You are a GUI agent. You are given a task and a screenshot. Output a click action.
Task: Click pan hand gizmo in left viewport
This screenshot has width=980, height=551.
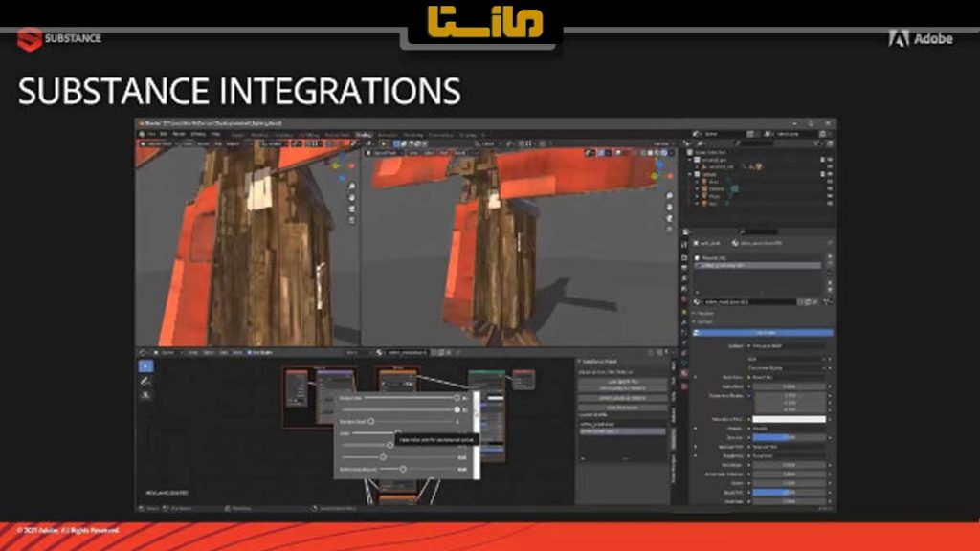(x=352, y=197)
